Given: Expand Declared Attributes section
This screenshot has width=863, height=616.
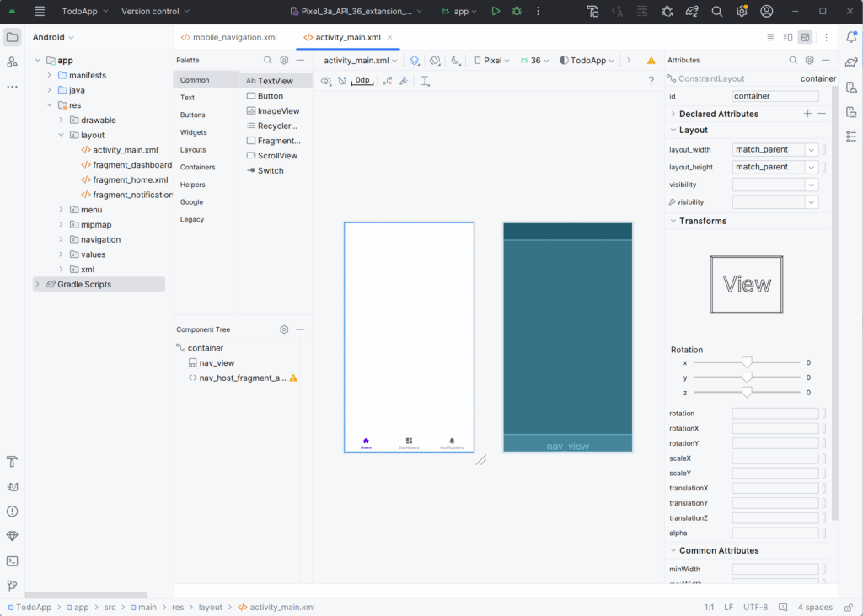Looking at the screenshot, I should click(x=673, y=114).
